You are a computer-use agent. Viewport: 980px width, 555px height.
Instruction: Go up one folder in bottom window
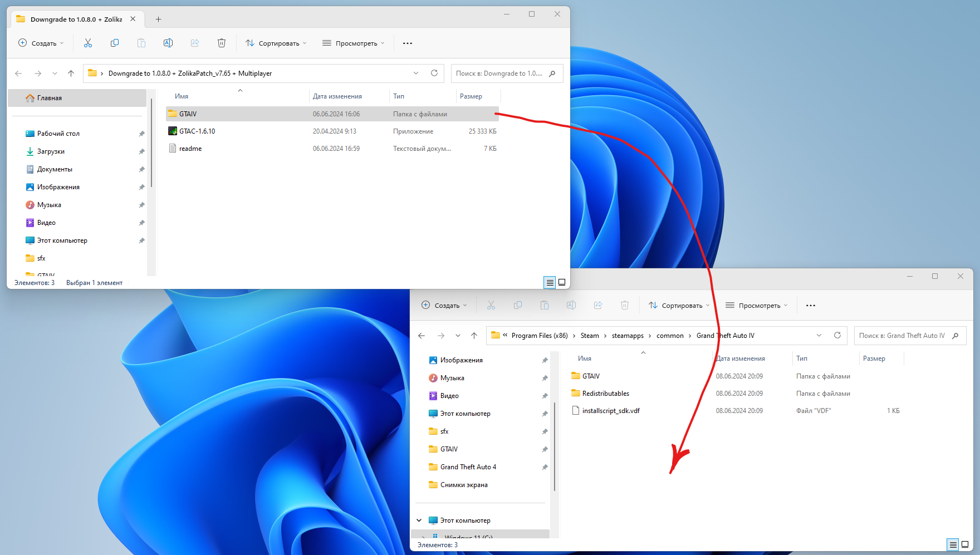474,335
